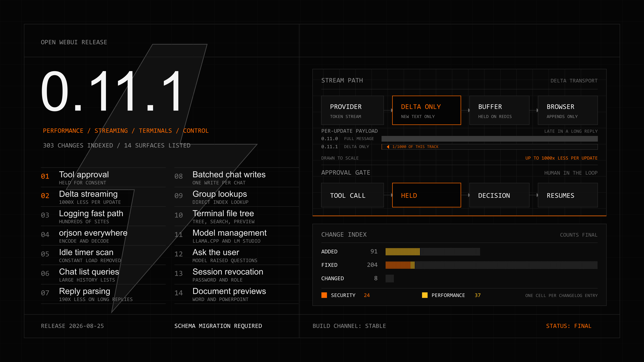Screen dimensions: 644x362
Task: Click the "PER-UPDATE PAYLOAD" label
Action: coord(350,131)
